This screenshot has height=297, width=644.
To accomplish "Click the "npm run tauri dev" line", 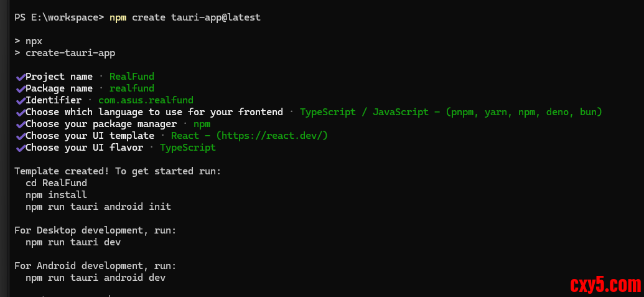I will coord(73,242).
